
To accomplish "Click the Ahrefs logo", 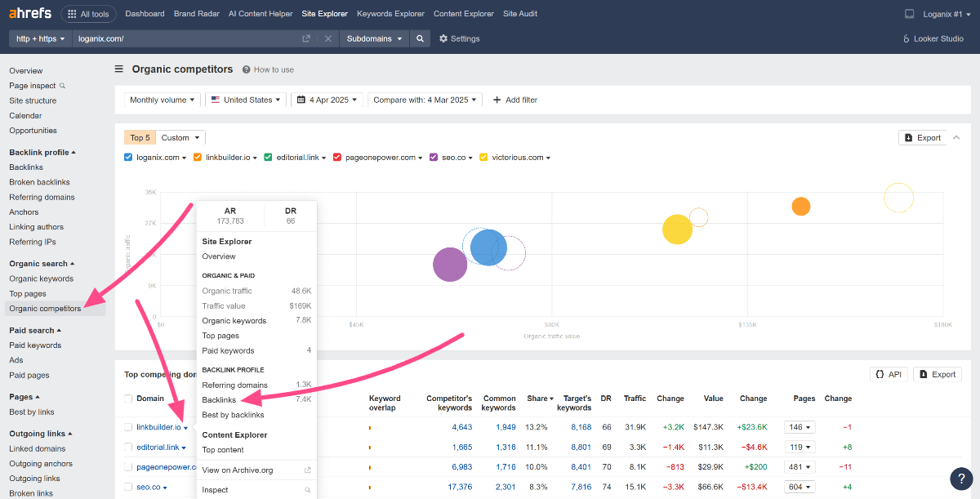I will [x=29, y=14].
